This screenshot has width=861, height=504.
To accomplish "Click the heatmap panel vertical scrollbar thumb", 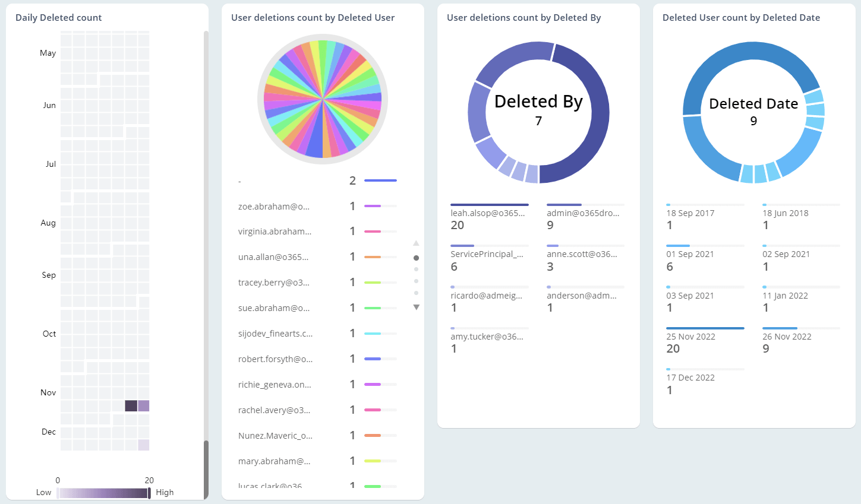I will (x=206, y=469).
